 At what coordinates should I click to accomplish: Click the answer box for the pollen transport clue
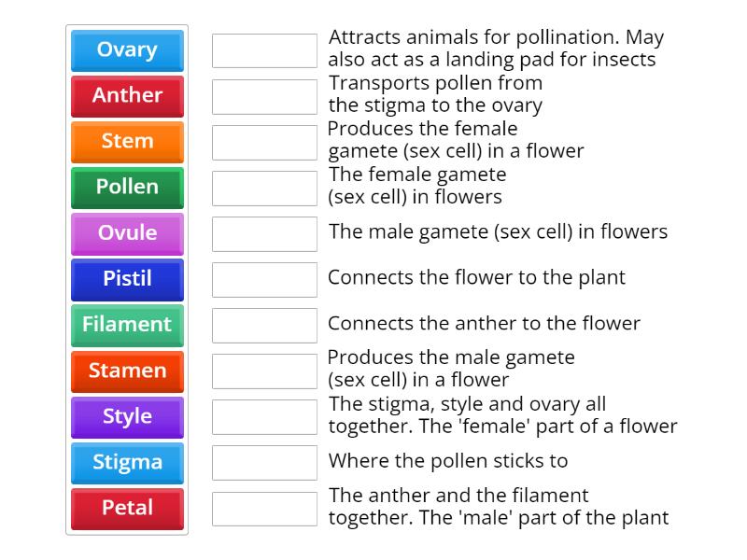click(264, 96)
